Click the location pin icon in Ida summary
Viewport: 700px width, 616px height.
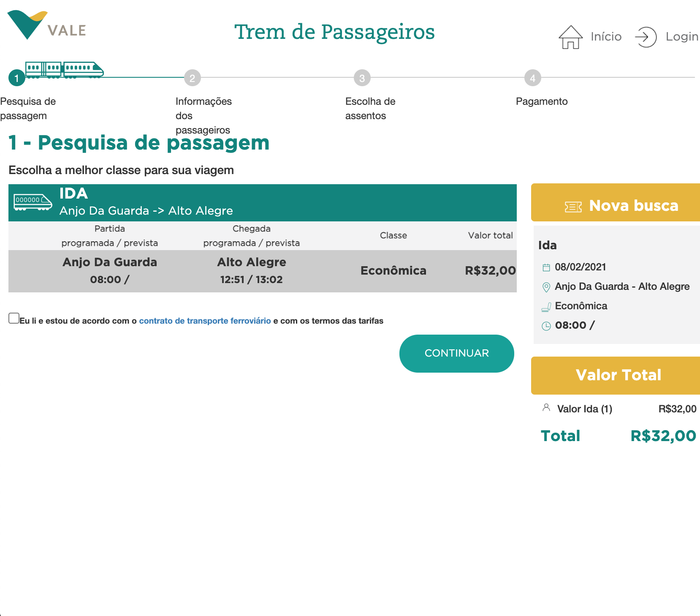[x=546, y=287]
